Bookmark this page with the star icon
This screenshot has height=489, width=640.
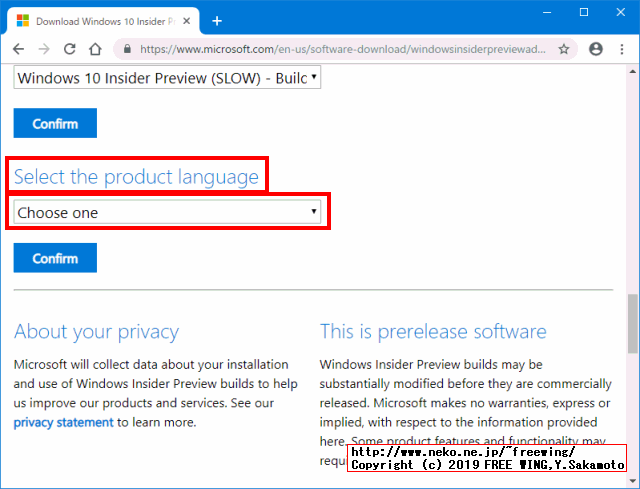coord(564,49)
